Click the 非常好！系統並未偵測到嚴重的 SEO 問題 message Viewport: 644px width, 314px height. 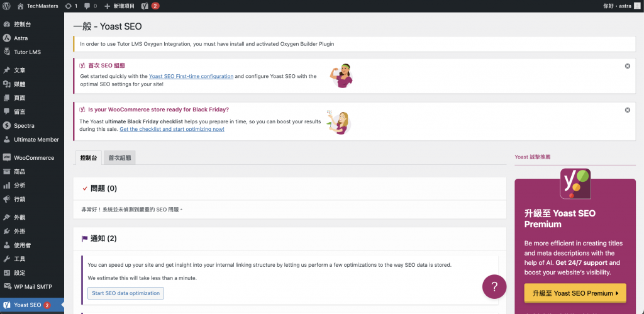132,210
